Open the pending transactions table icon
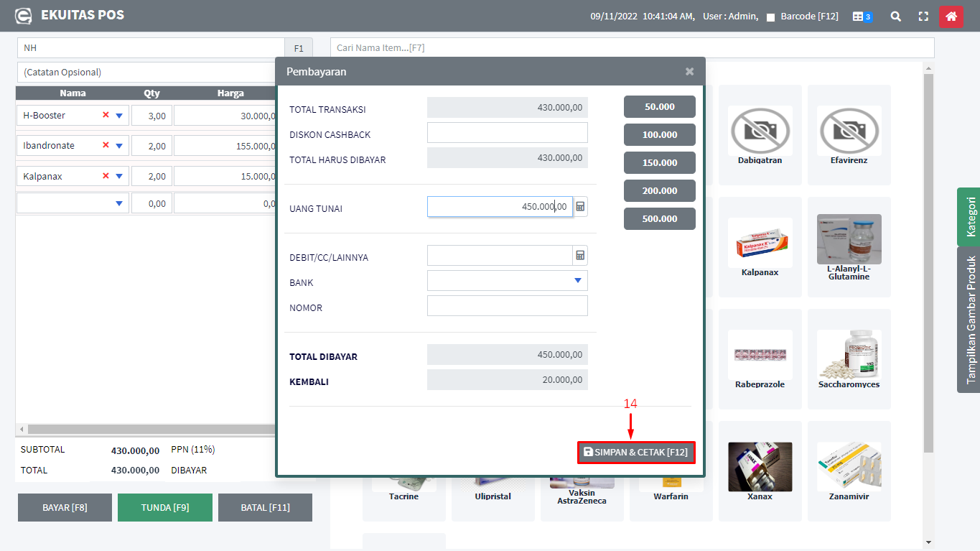 pos(862,16)
